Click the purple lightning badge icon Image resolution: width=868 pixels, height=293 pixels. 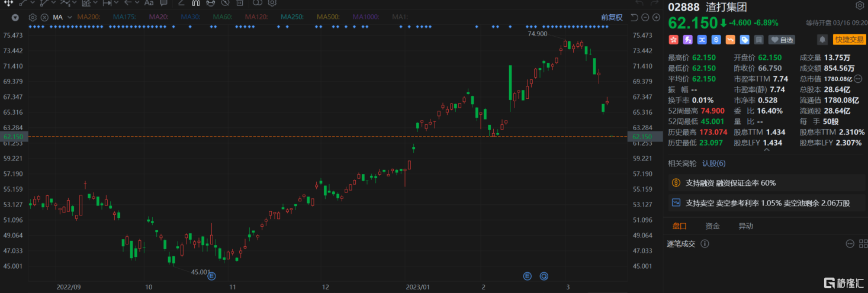pyautogui.click(x=687, y=40)
